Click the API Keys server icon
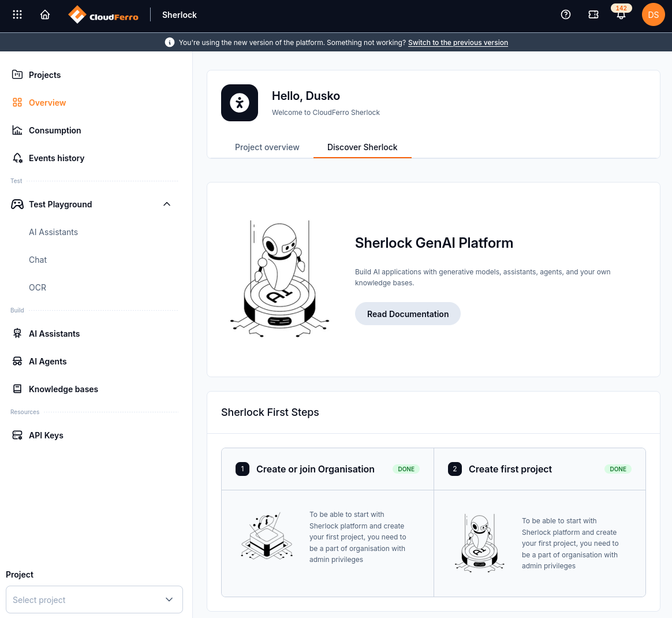672x618 pixels. click(17, 435)
